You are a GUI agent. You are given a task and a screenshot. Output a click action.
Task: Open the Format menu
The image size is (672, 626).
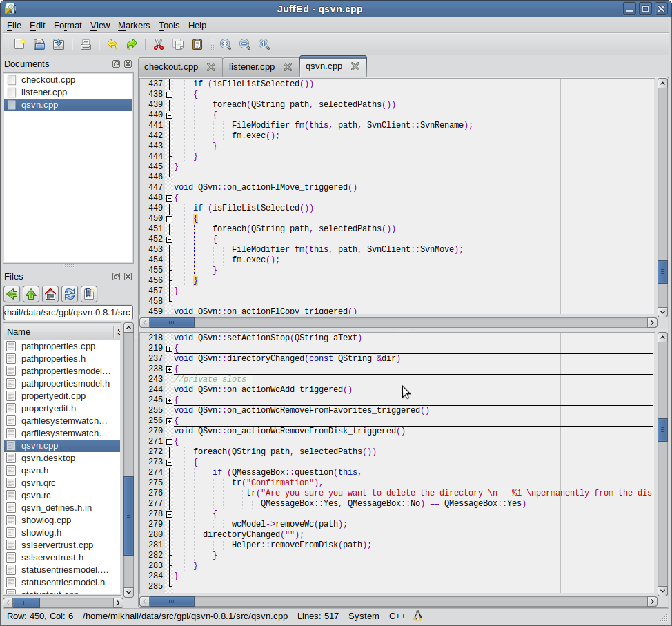(68, 26)
